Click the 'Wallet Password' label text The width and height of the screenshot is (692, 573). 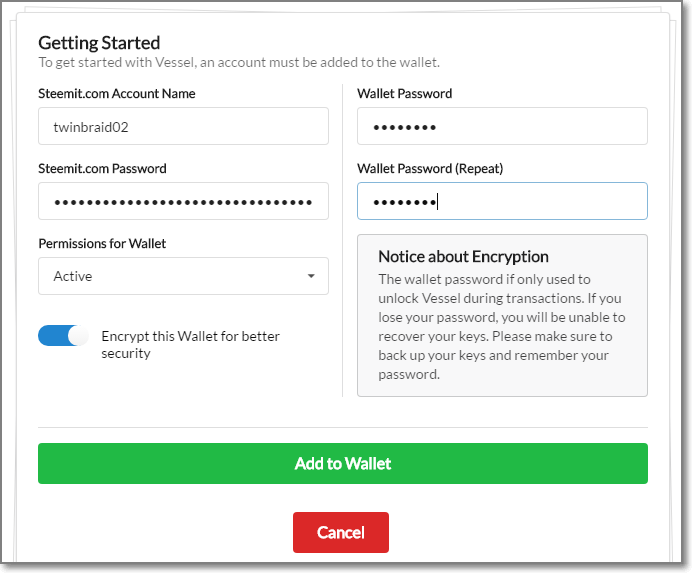404,93
